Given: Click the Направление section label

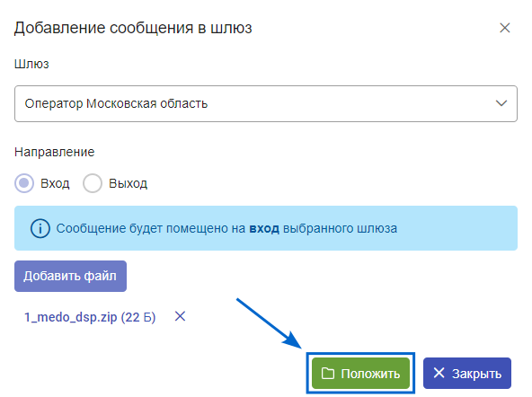Looking at the screenshot, I should point(54,152).
